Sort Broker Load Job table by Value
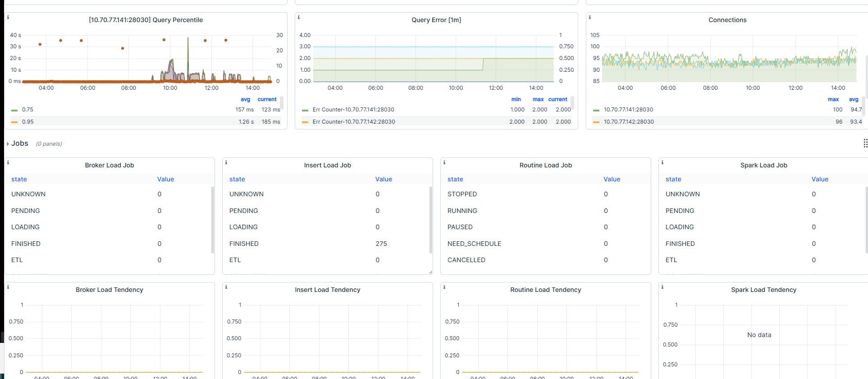 [165, 179]
